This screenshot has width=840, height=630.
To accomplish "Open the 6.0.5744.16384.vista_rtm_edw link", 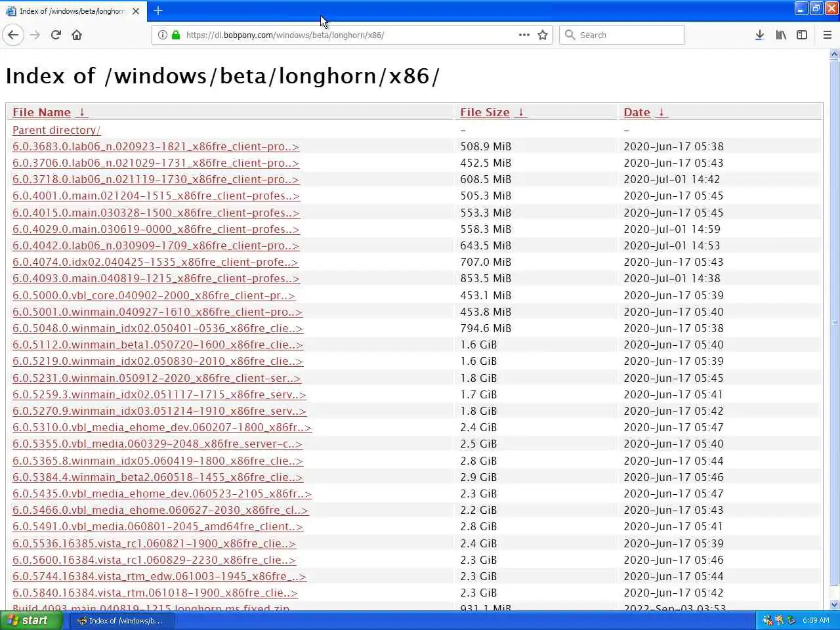I will pyautogui.click(x=159, y=576).
